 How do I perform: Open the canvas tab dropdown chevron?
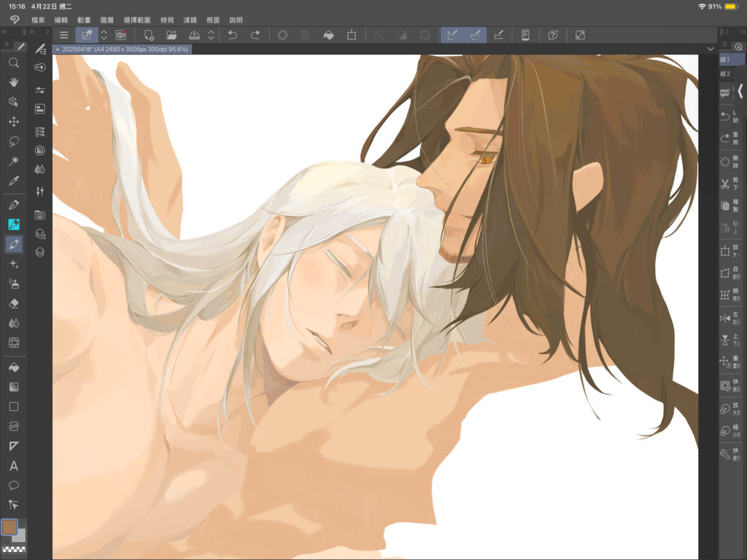(x=711, y=49)
